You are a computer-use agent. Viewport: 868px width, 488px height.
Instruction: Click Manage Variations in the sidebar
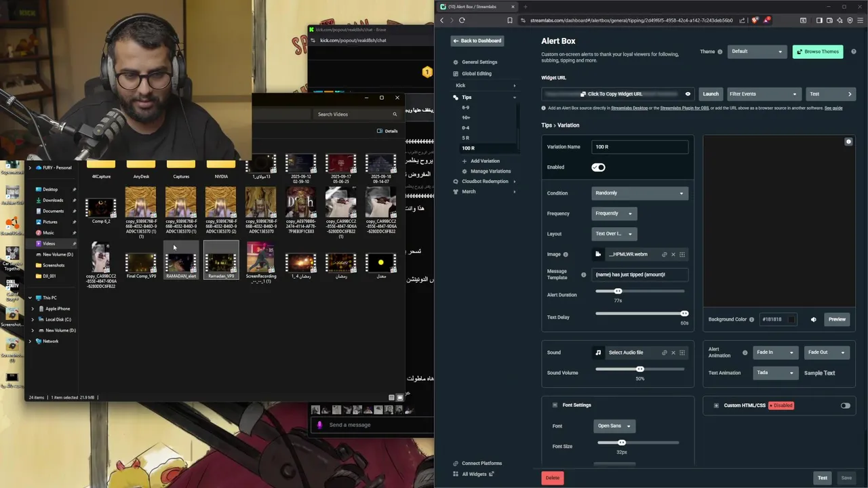[490, 171]
